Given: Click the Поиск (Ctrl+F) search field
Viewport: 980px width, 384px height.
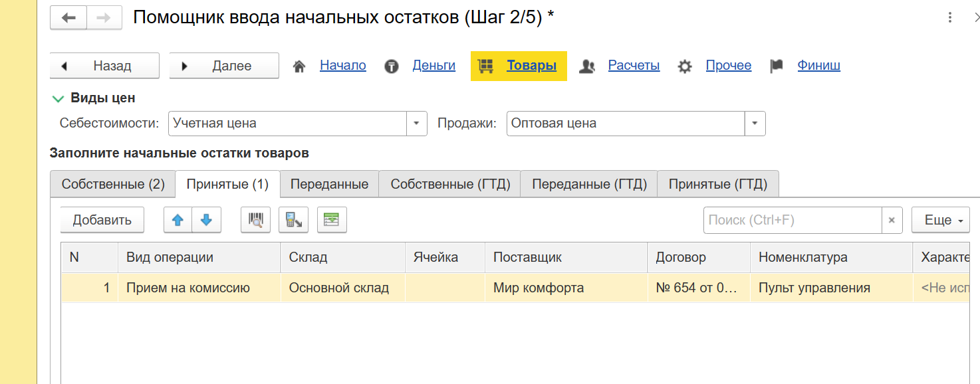Looking at the screenshot, I should [x=793, y=221].
